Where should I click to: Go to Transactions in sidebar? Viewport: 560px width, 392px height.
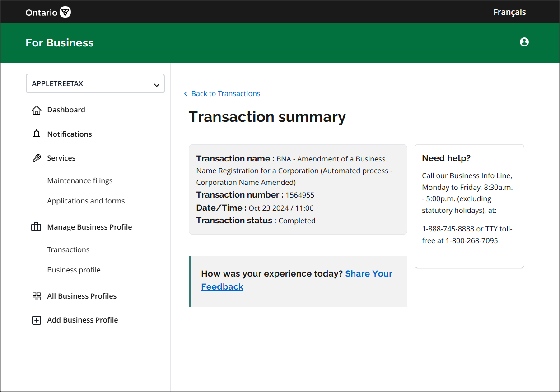[68, 249]
